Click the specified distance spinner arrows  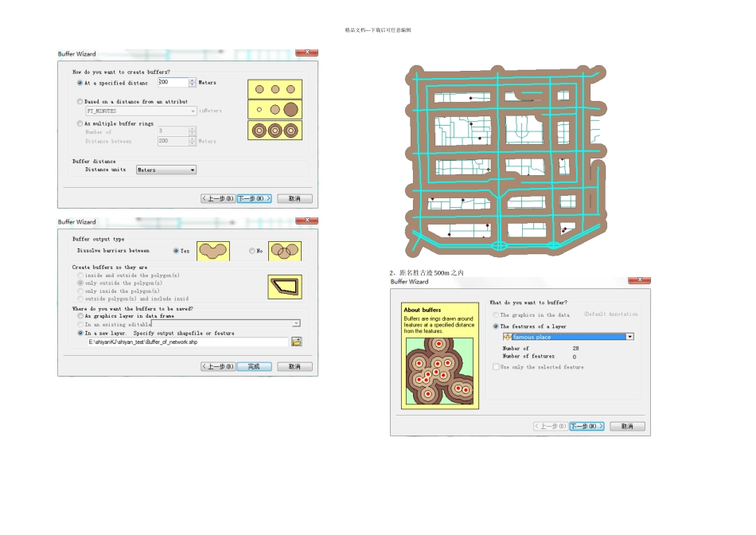tap(193, 83)
